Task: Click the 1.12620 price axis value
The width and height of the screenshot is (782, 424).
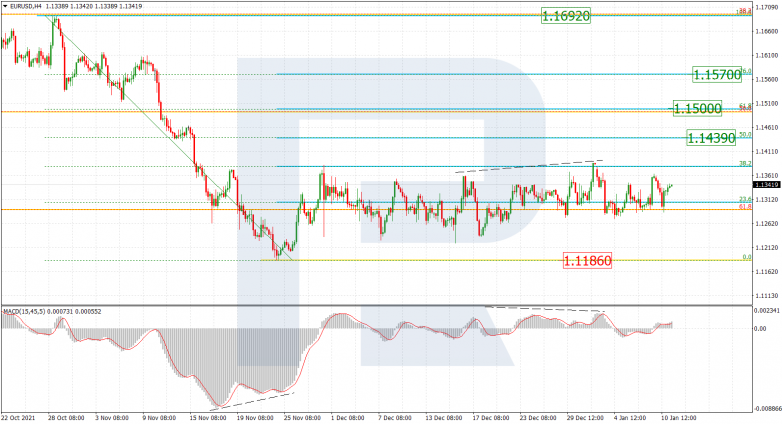Action: (767, 223)
